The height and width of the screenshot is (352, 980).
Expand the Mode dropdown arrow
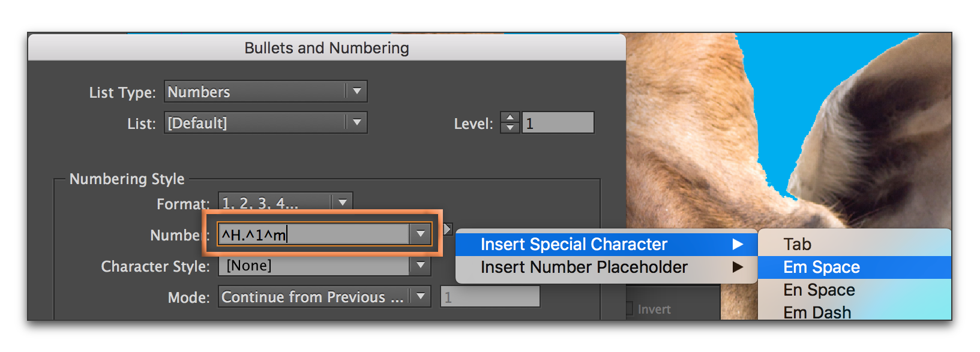tap(421, 296)
